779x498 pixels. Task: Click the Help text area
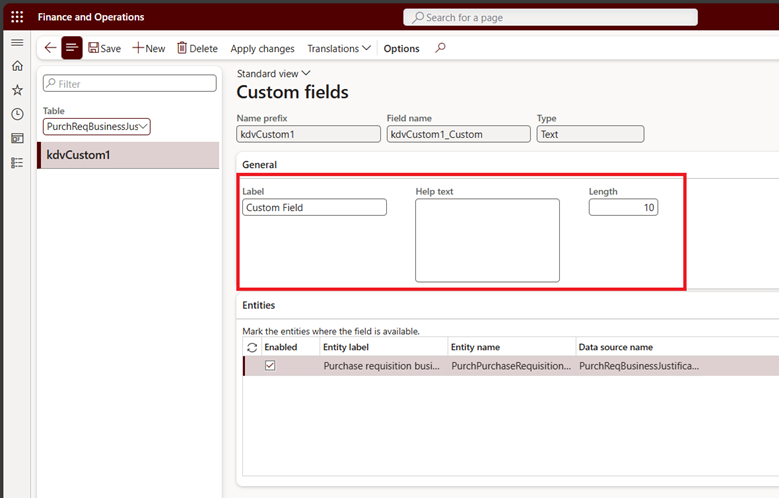pyautogui.click(x=487, y=241)
